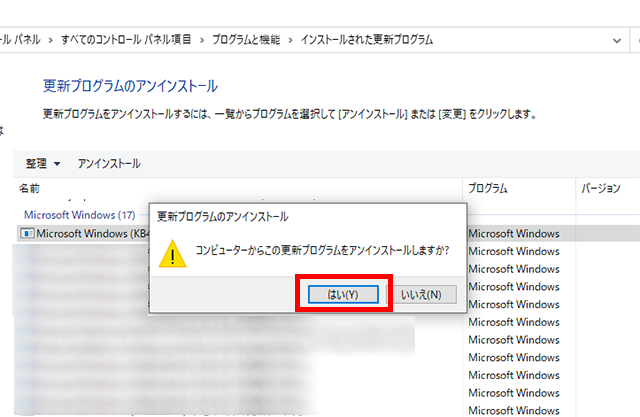Click the dialog message コンピューターからこの更新プログラムをアンインストールしますか?

coord(322,250)
